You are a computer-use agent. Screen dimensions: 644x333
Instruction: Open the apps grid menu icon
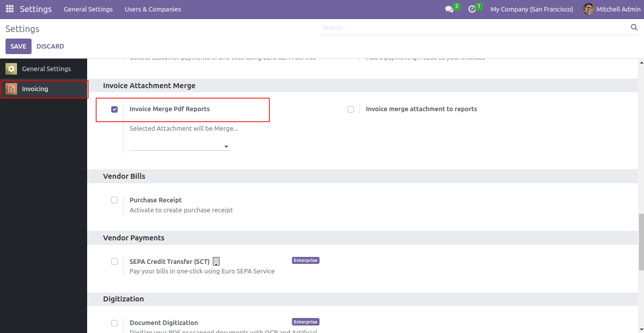pos(10,9)
